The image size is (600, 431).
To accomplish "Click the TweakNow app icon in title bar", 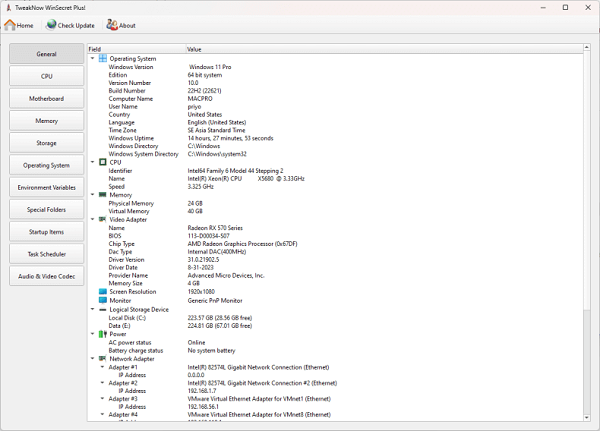I will tap(8, 8).
